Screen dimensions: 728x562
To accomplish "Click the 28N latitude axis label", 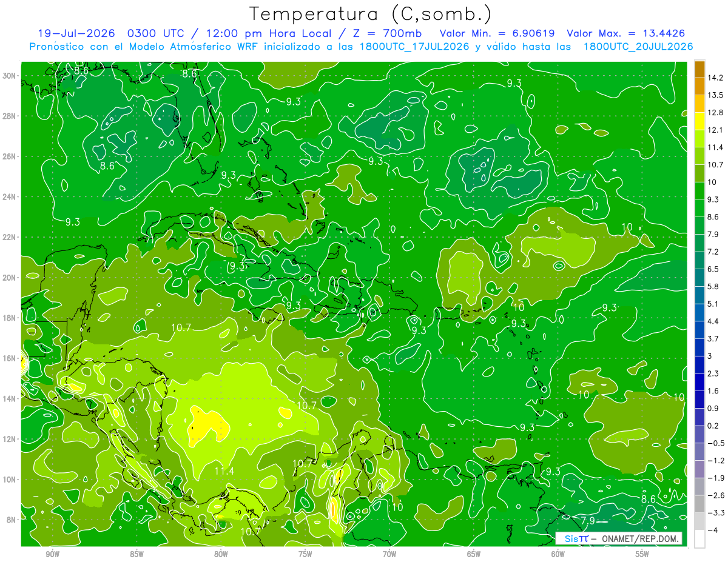I will (8, 116).
